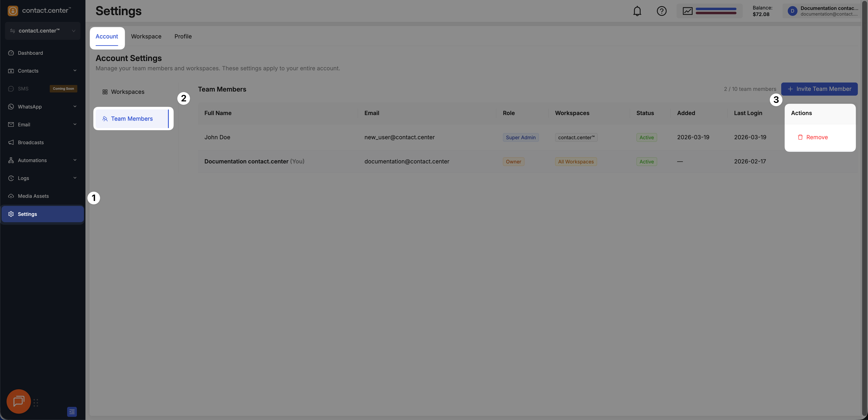
Task: Open Broadcasts in the sidebar
Action: [31, 143]
